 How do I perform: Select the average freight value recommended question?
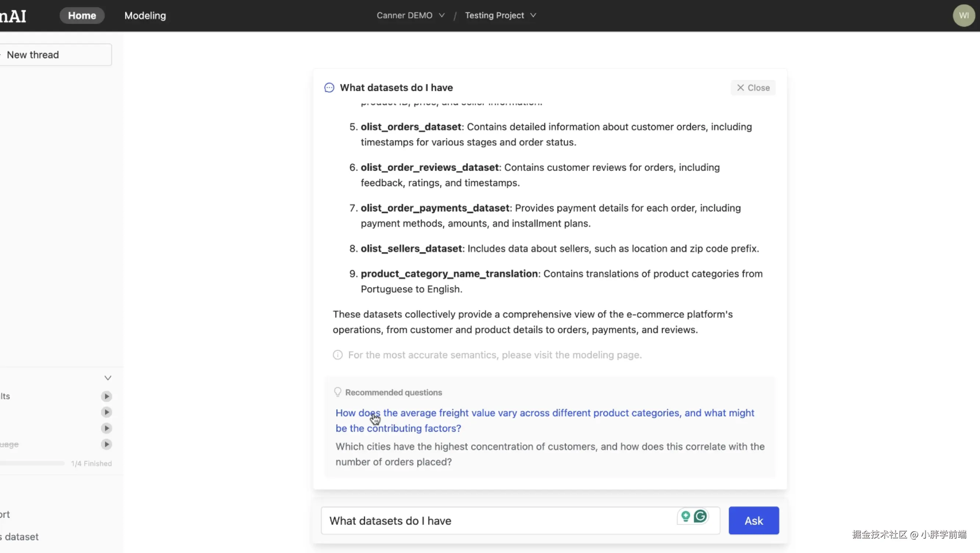click(544, 421)
